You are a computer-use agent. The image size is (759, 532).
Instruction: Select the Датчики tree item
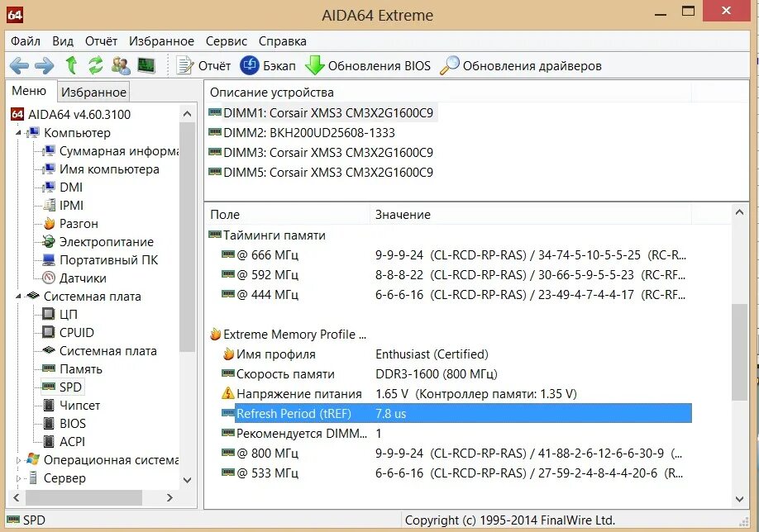(x=74, y=278)
